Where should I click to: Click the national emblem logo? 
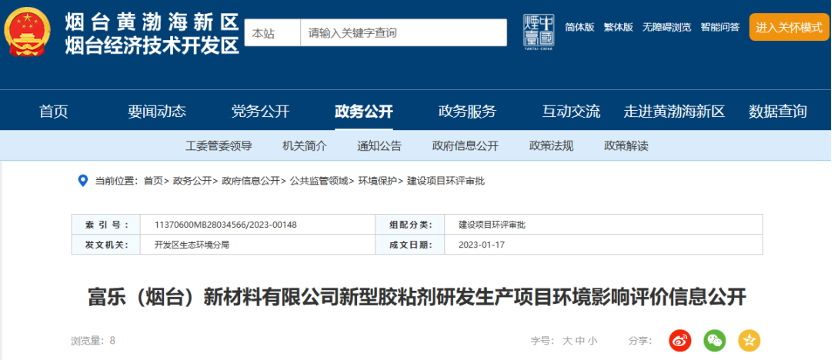click(28, 32)
